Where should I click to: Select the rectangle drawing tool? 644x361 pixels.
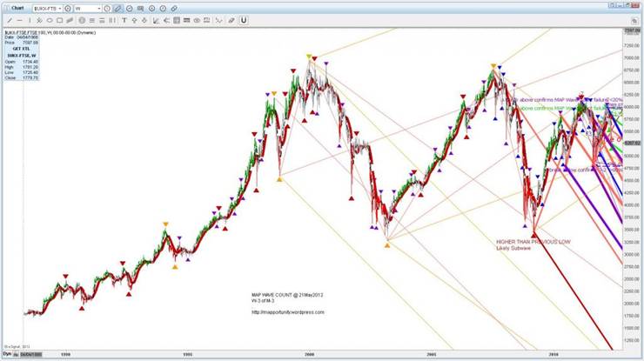click(x=59, y=20)
